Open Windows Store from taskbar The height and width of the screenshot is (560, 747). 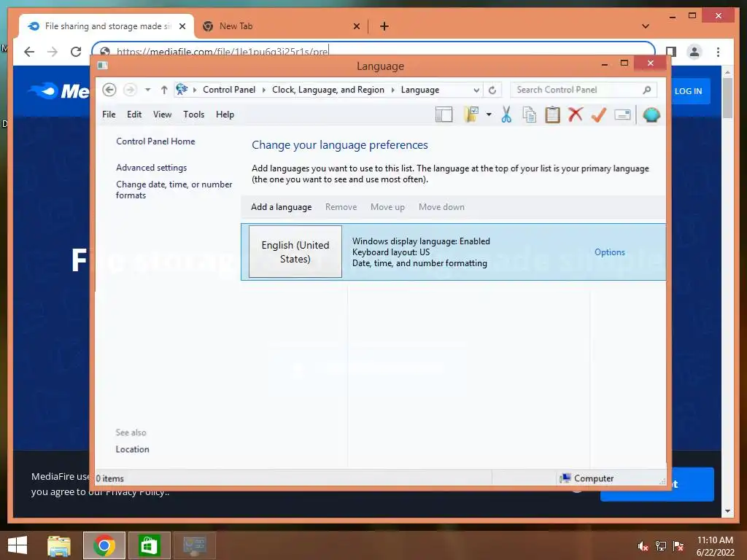(x=149, y=545)
